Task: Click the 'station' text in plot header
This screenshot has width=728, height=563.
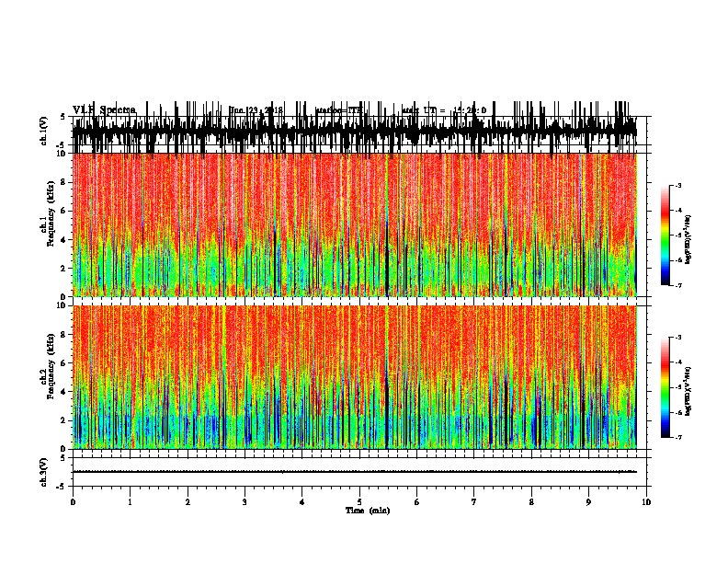Action: (339, 110)
